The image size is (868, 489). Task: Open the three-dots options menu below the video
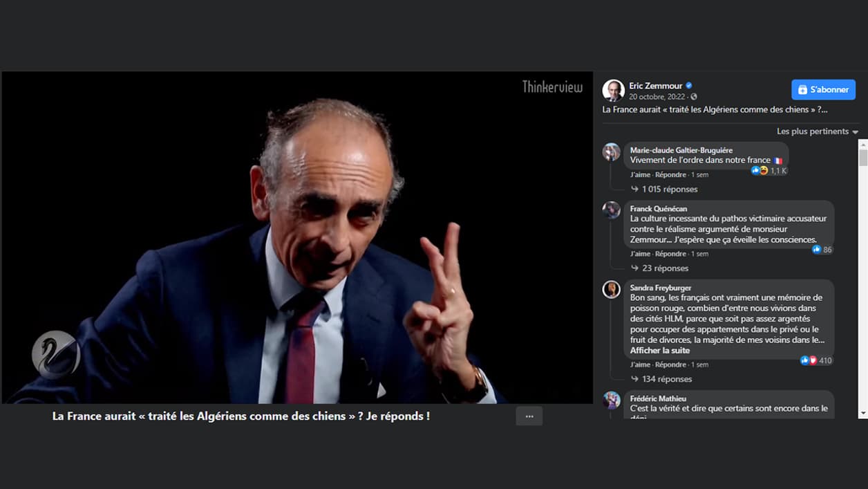[529, 416]
